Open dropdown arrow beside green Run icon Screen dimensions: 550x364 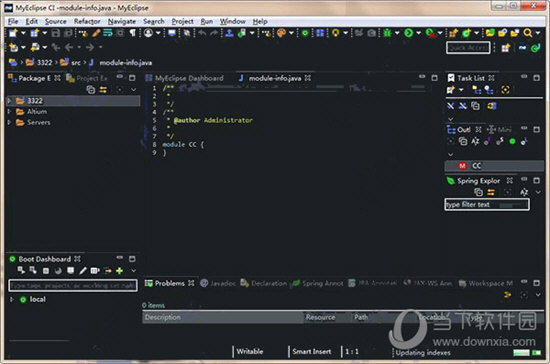(x=418, y=33)
